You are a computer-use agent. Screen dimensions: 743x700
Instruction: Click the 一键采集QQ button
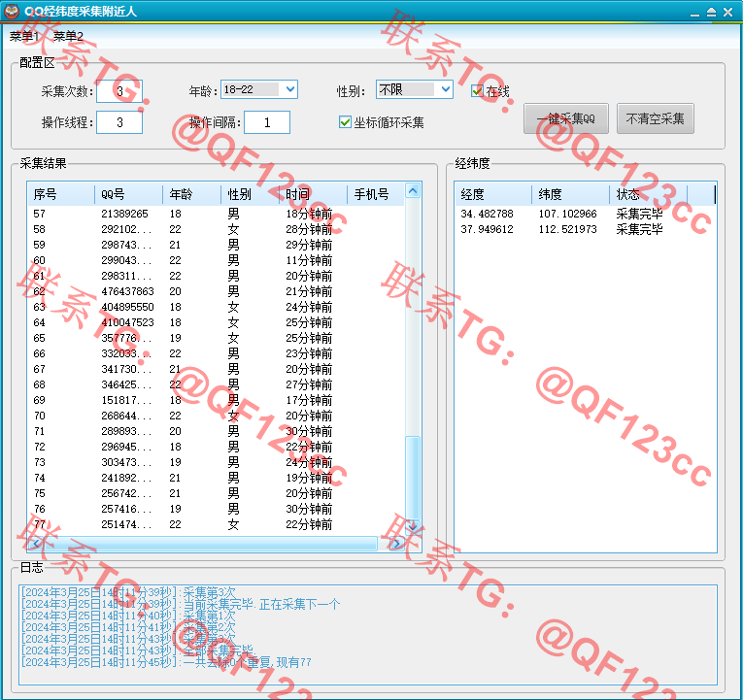click(566, 118)
